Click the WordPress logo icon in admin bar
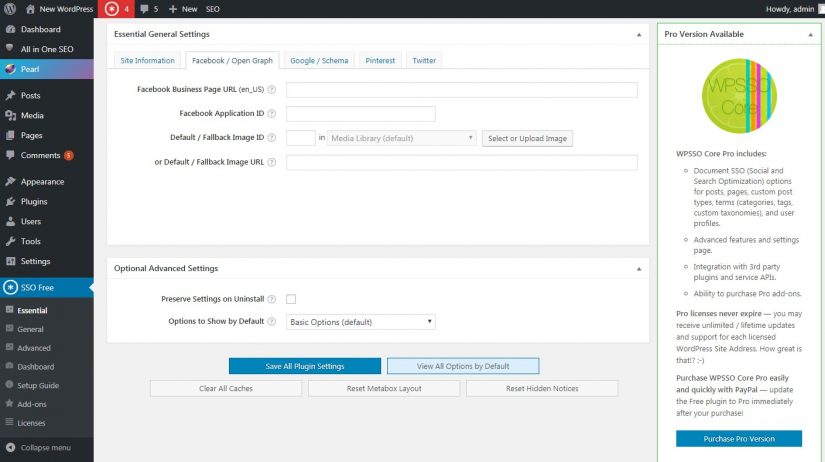 10,9
